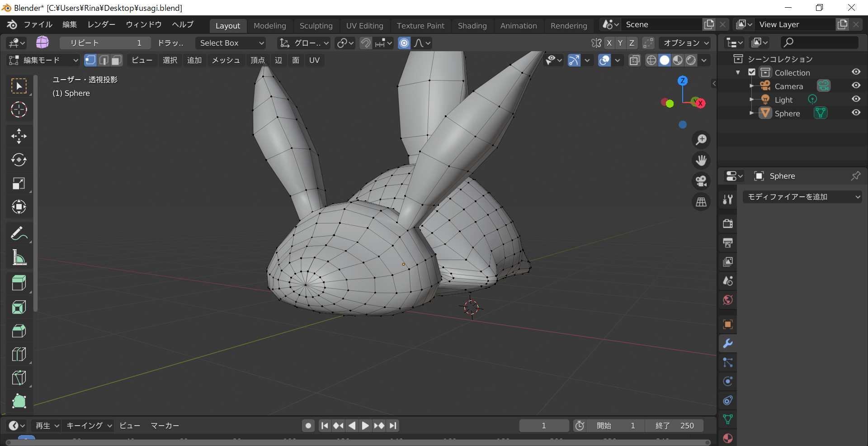This screenshot has width=868, height=446.
Task: Enable edge select mode
Action: click(x=104, y=60)
